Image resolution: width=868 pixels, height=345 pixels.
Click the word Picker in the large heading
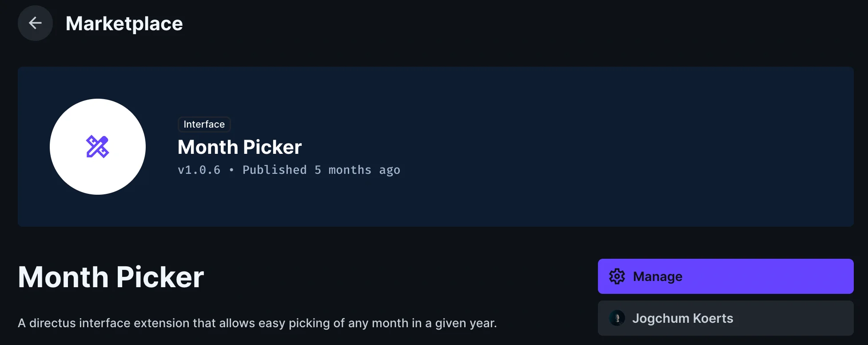160,277
